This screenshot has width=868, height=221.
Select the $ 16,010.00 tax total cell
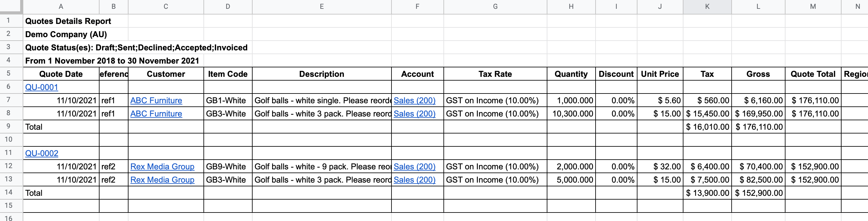[707, 127]
